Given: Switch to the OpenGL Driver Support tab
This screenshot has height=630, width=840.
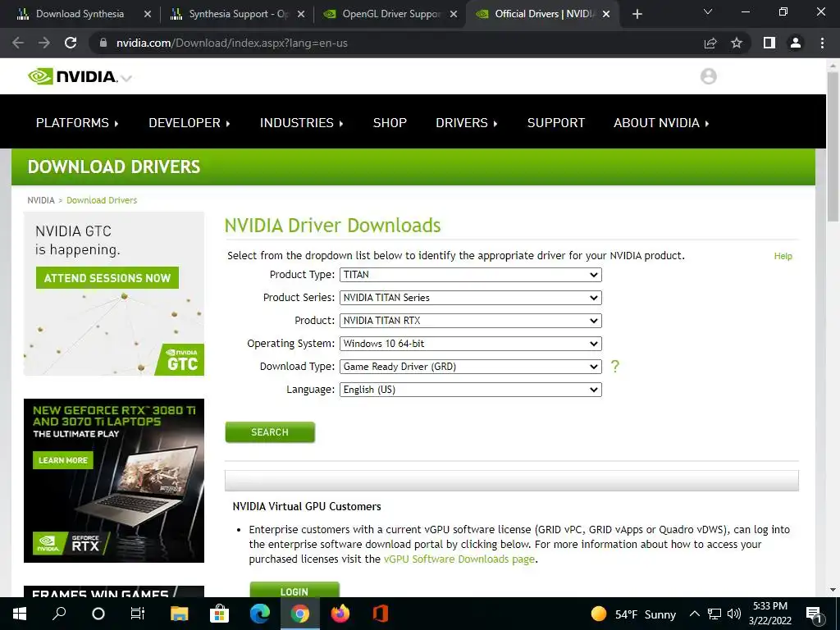Looking at the screenshot, I should point(391,14).
